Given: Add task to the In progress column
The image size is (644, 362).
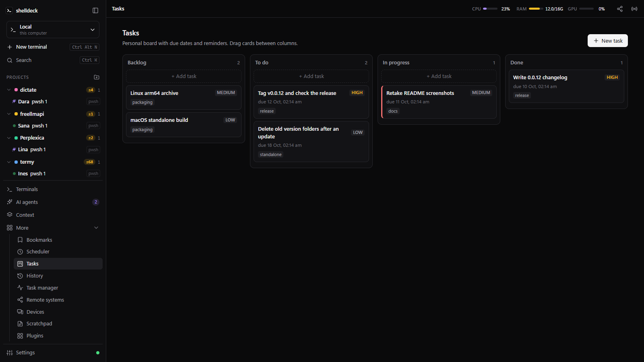Looking at the screenshot, I should pos(439,76).
